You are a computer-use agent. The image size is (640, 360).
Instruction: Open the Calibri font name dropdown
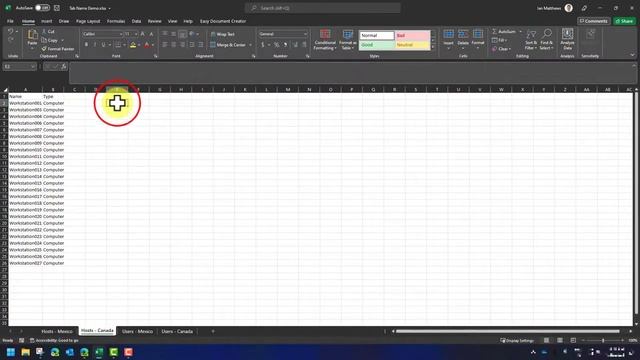pyautogui.click(x=121, y=34)
